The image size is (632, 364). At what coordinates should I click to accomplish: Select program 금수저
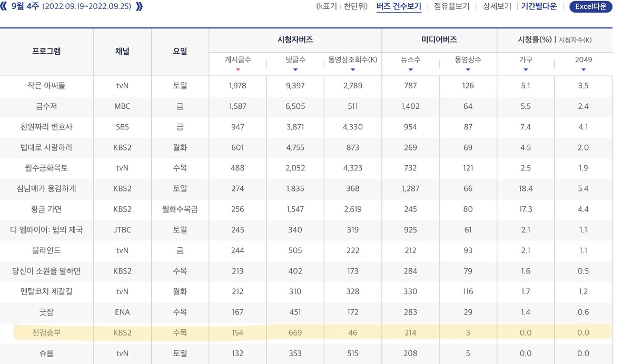click(x=46, y=106)
